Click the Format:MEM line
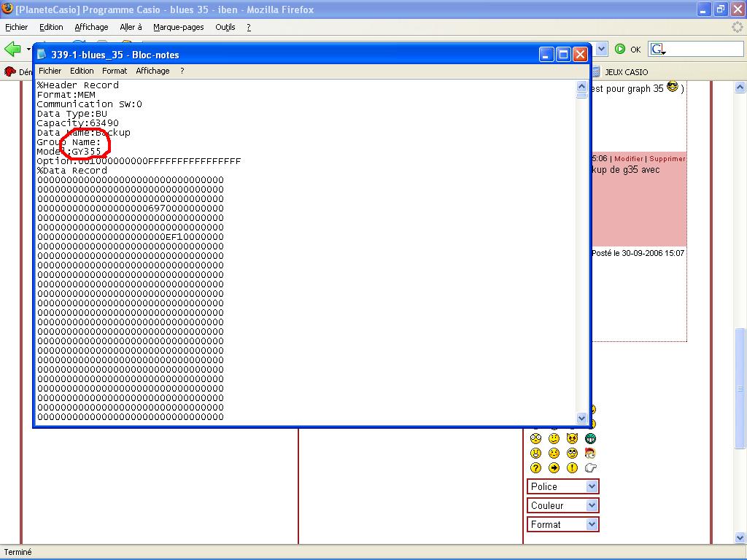 (x=66, y=95)
